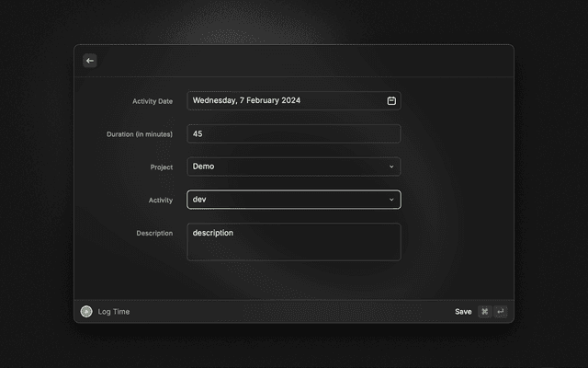Screen dimensions: 588x368
Task: Click the Activity Date label
Action: pos(152,101)
